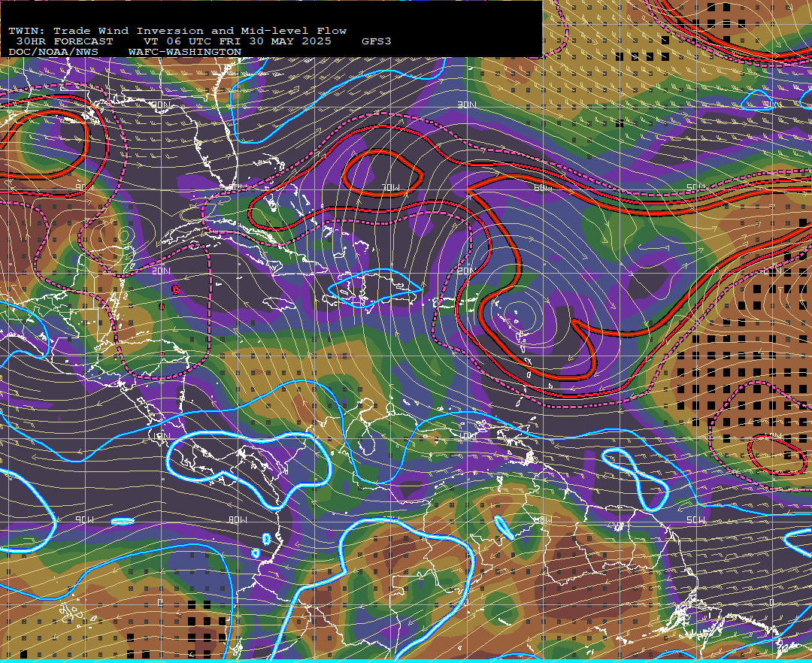Click the title 'TWIN: Trade Wind Inversion and Mid-level Flow'
812x663 pixels.
click(x=177, y=31)
